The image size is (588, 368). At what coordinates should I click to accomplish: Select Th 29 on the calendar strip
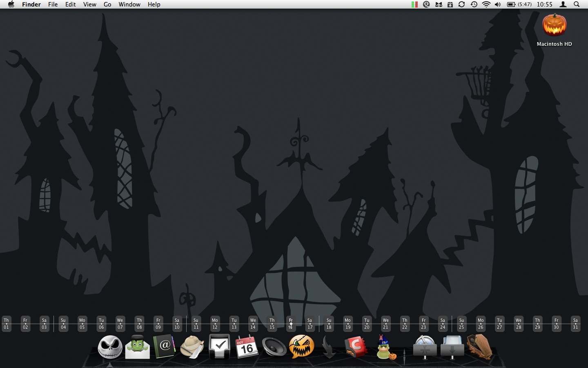(x=537, y=324)
